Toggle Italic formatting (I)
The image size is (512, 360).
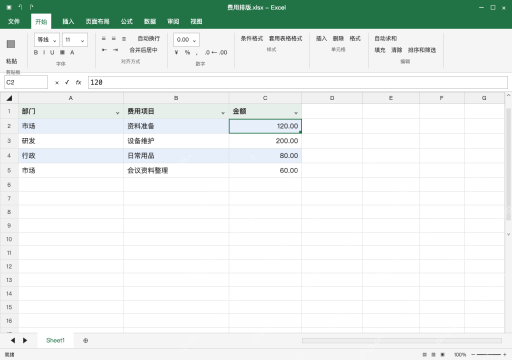(x=44, y=52)
